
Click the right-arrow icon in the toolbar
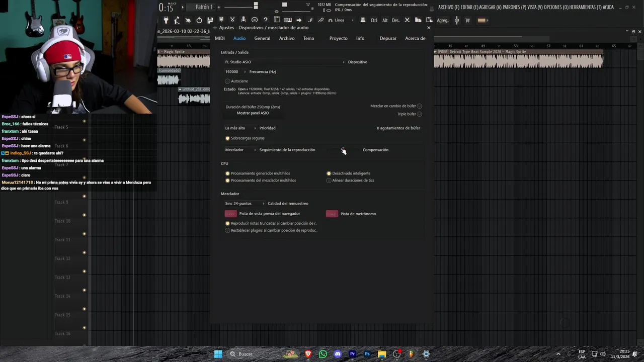click(x=299, y=20)
